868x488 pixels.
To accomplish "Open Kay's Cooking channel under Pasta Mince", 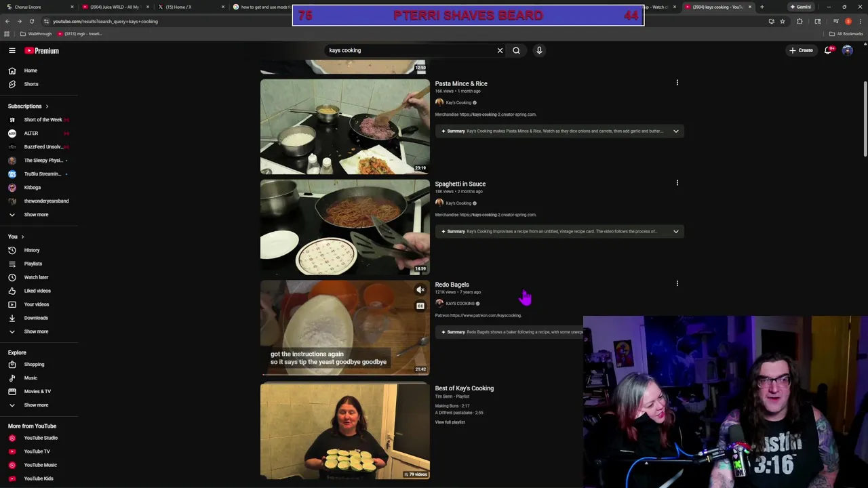I will pyautogui.click(x=458, y=102).
